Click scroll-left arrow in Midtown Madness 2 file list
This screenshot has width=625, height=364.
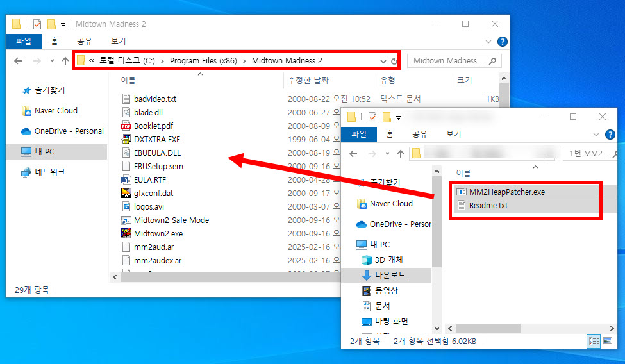pyautogui.click(x=115, y=277)
